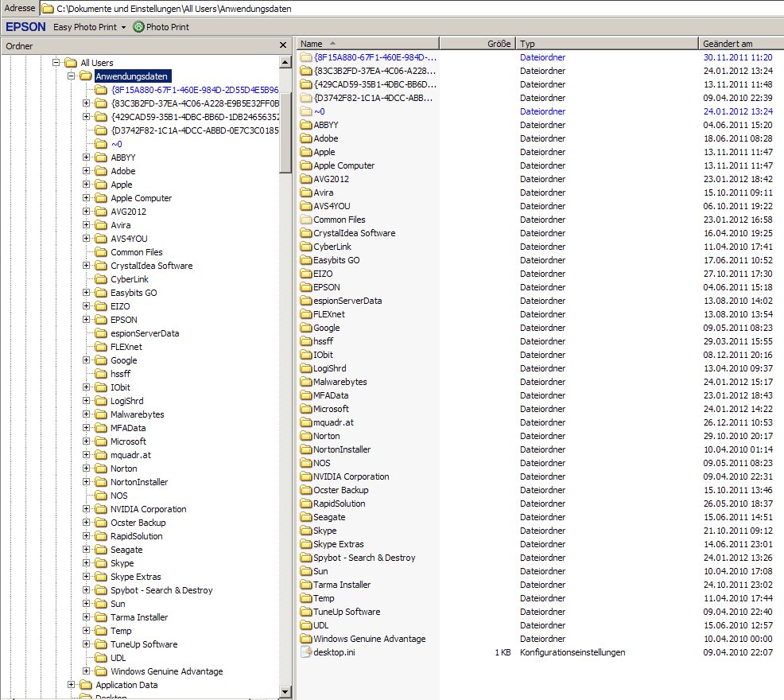Image resolution: width=784 pixels, height=700 pixels.
Task: Expand the Application Data tree node
Action: click(72, 685)
